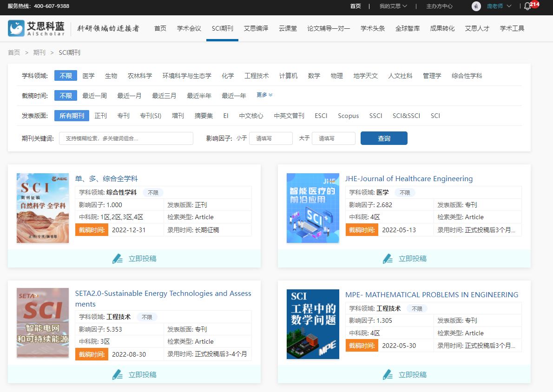
Task: Filter discipline by 环境科学与生态学
Action: 186,76
